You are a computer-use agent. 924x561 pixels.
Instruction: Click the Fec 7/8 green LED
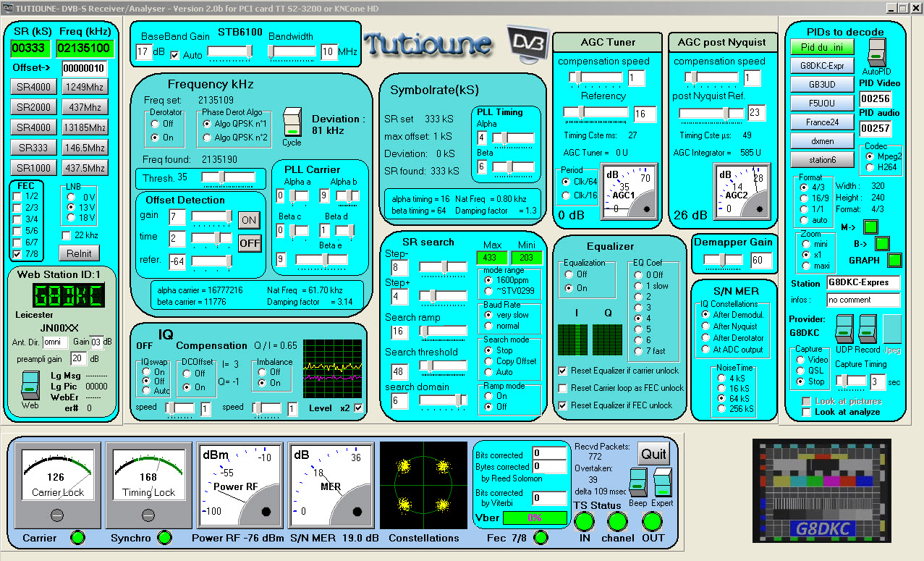[541, 538]
